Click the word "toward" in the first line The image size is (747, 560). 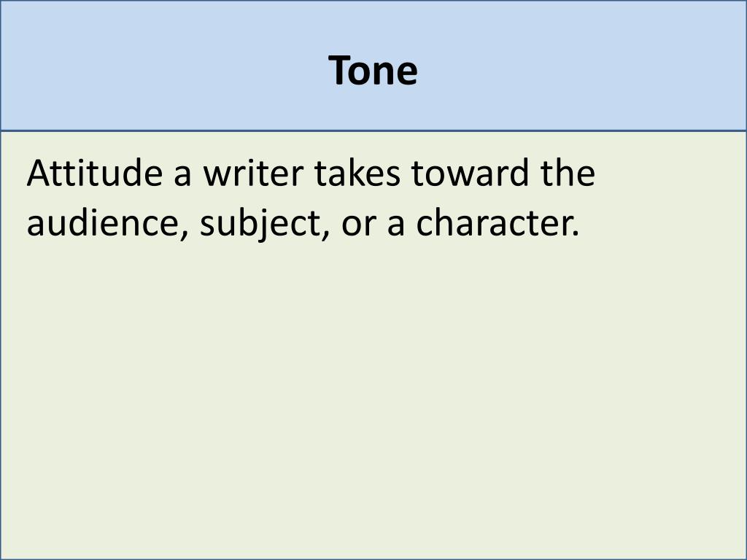[x=471, y=172]
